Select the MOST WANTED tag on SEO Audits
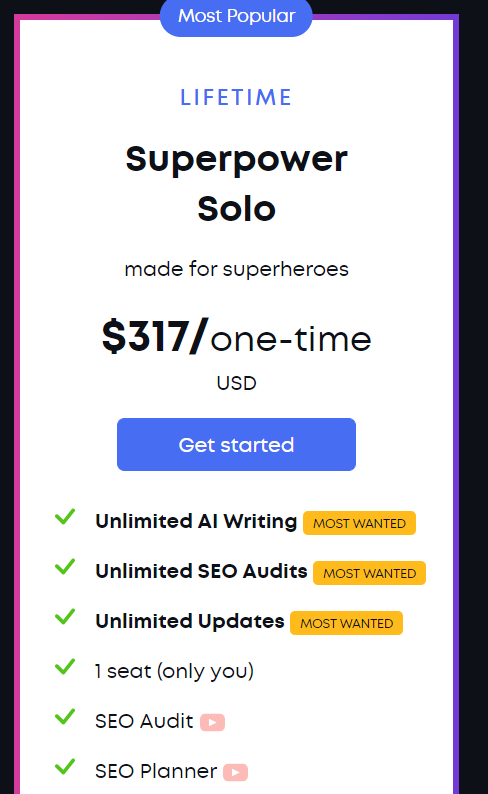This screenshot has height=794, width=488. point(370,573)
